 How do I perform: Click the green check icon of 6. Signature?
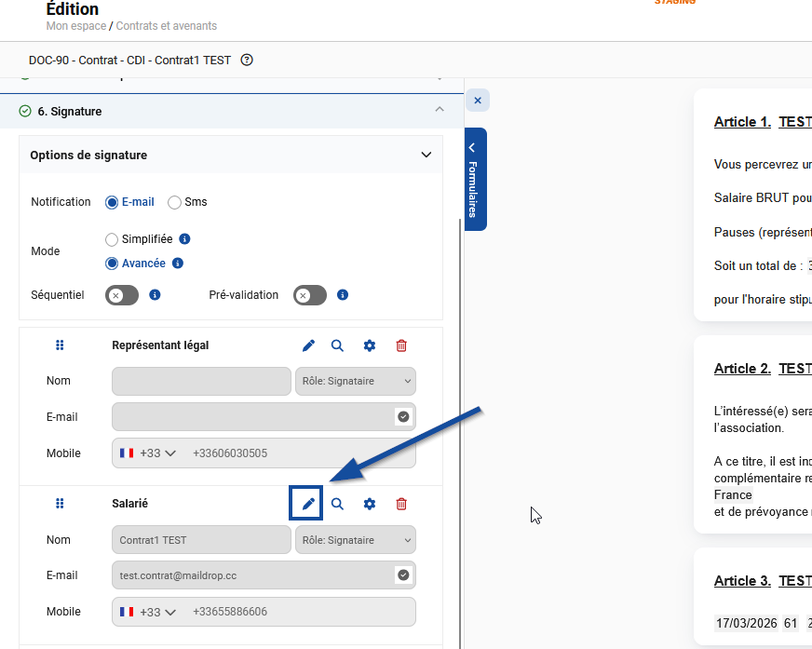pos(25,112)
